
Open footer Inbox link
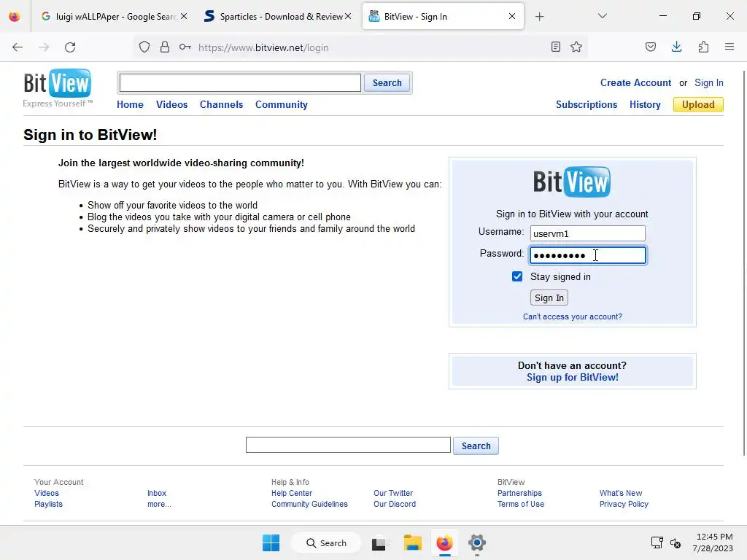[157, 494]
